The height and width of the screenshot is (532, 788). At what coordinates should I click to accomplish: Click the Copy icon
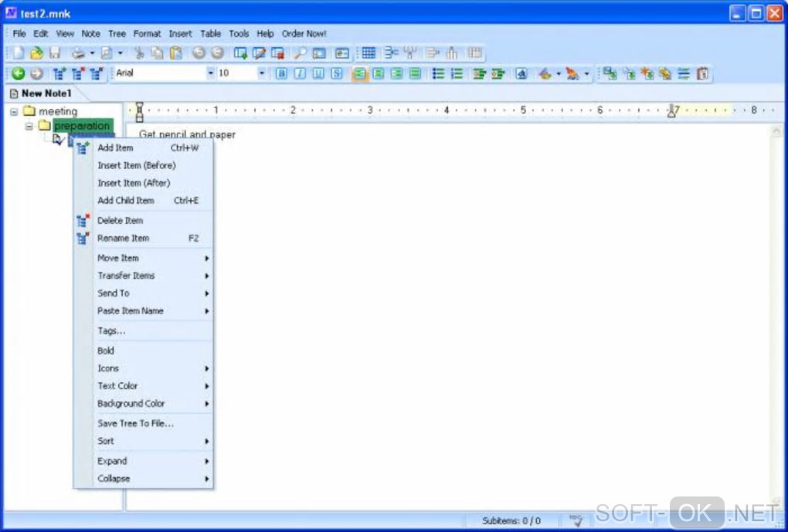pyautogui.click(x=158, y=53)
